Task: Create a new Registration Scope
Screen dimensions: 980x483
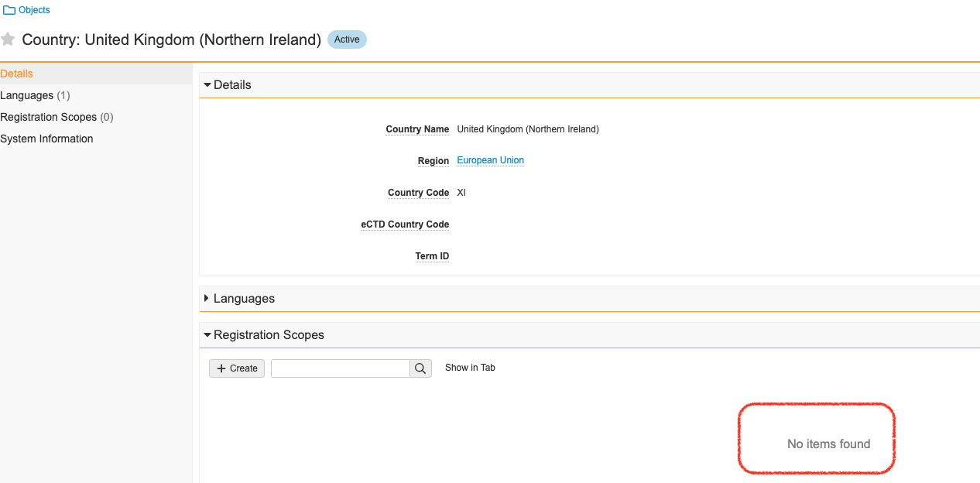Action: click(x=237, y=368)
